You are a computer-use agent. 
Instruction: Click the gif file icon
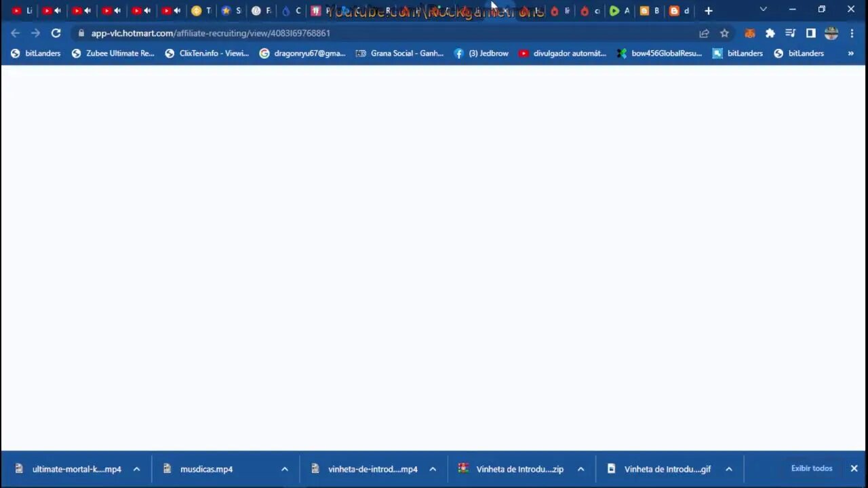[x=611, y=468]
